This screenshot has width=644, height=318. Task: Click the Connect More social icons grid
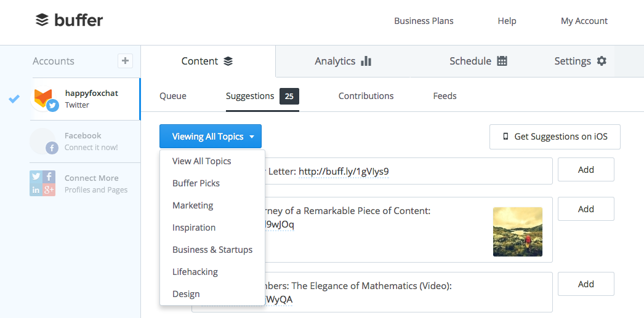[42, 183]
